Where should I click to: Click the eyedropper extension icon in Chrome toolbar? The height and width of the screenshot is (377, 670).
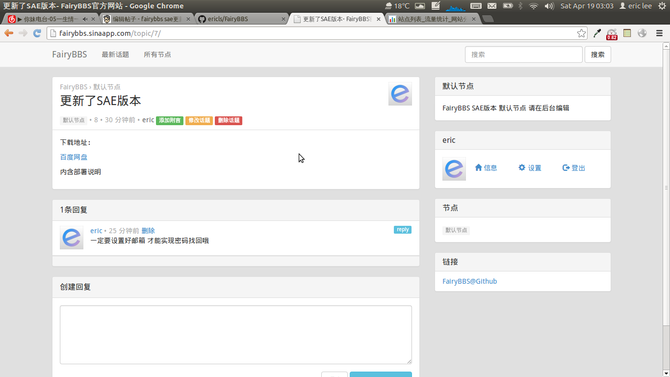coord(597,33)
